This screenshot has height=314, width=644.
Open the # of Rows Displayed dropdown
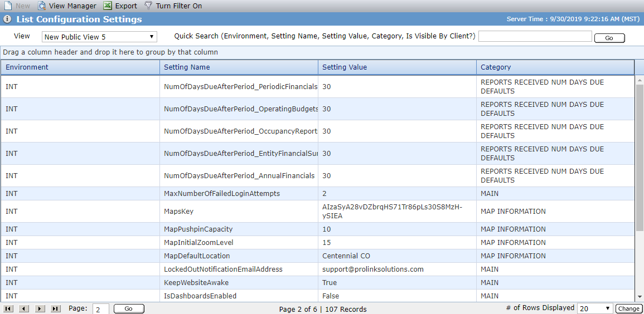click(x=595, y=308)
